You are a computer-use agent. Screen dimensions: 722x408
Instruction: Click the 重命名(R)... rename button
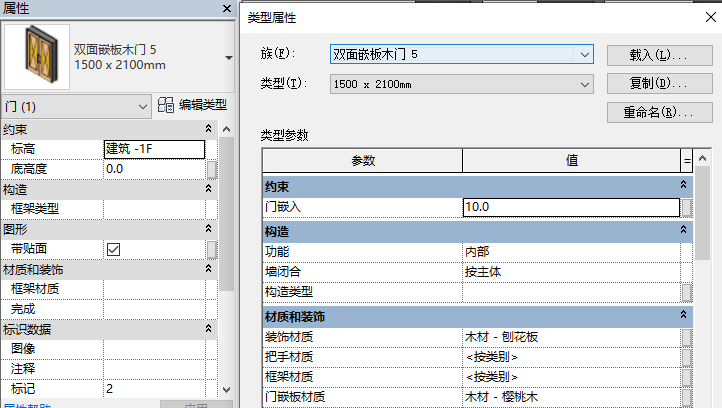tap(659, 112)
